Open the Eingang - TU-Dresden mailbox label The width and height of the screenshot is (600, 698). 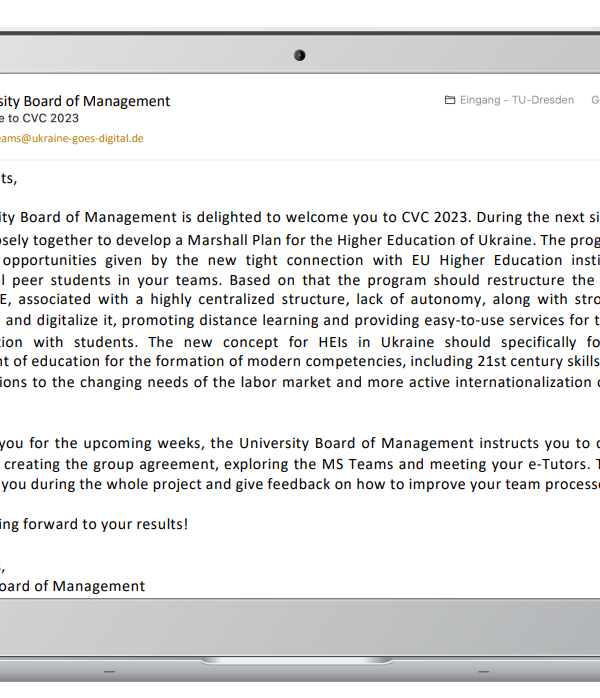[517, 100]
